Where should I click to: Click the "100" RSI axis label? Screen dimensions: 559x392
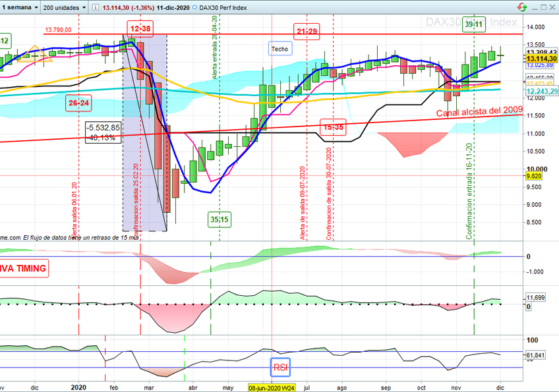tap(532, 341)
